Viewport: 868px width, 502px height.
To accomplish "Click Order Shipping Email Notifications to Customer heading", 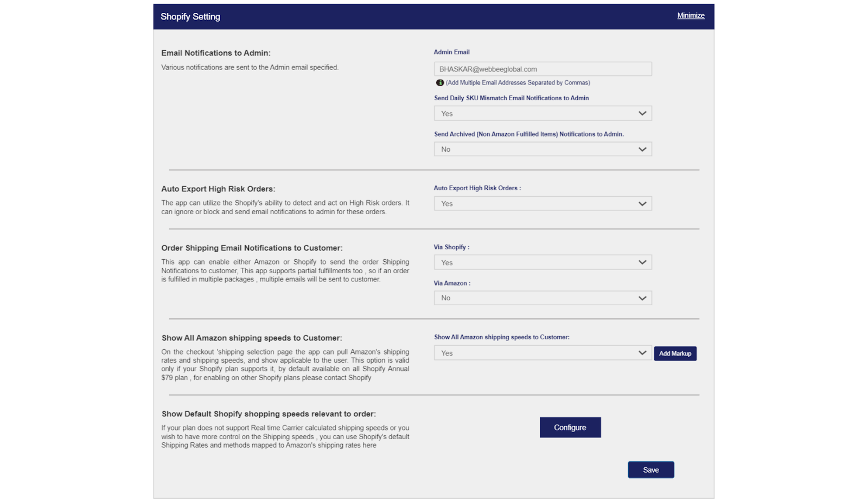I will click(252, 248).
